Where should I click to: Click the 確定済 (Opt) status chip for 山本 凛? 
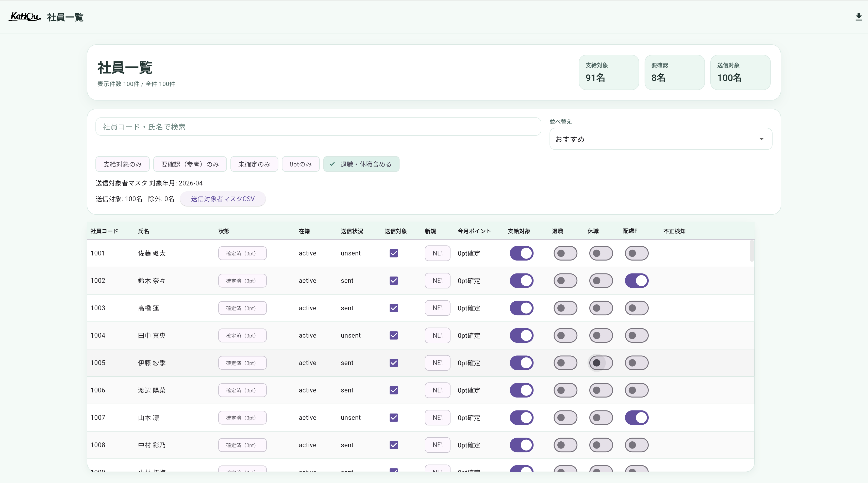pyautogui.click(x=242, y=418)
